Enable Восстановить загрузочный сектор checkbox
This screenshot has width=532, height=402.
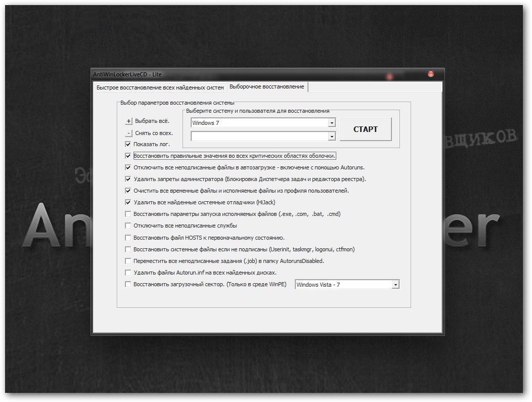(x=128, y=284)
